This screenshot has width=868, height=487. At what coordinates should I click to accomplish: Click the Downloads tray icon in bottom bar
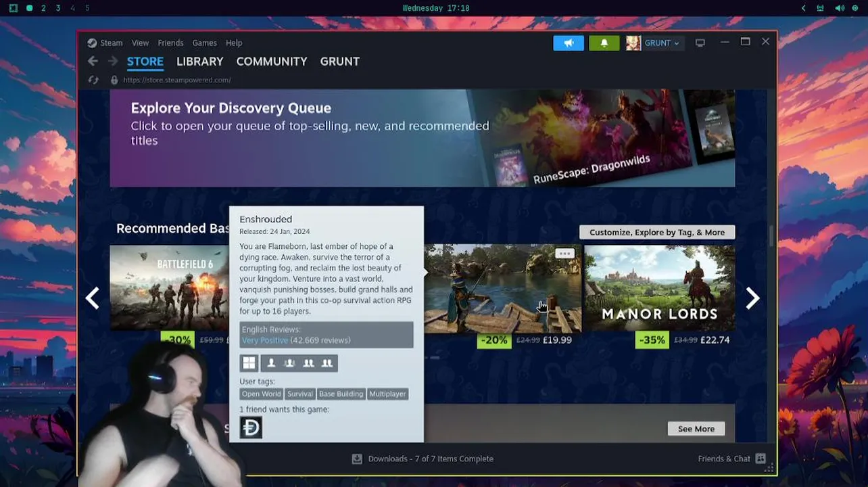(357, 459)
